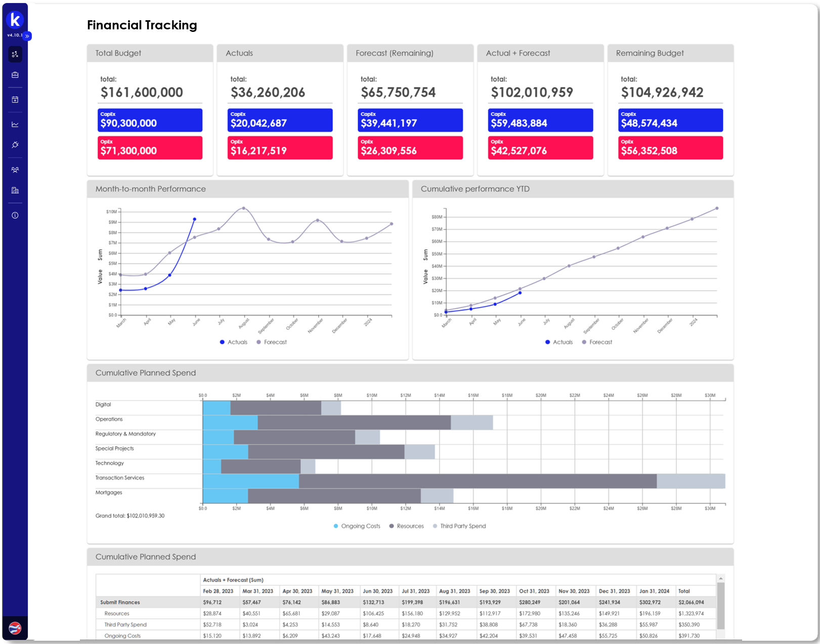
Task: Select the Actuals CapEx $20,042,687 tile
Action: coord(280,120)
